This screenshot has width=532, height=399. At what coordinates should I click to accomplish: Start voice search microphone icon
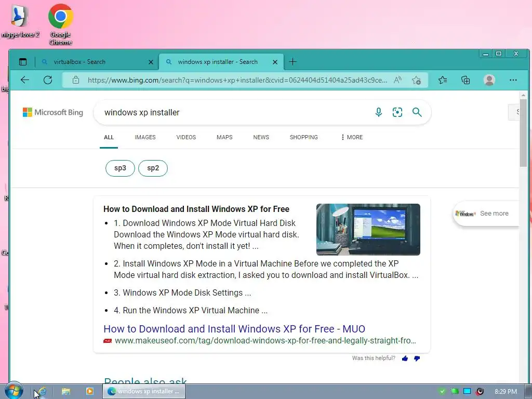click(x=379, y=112)
